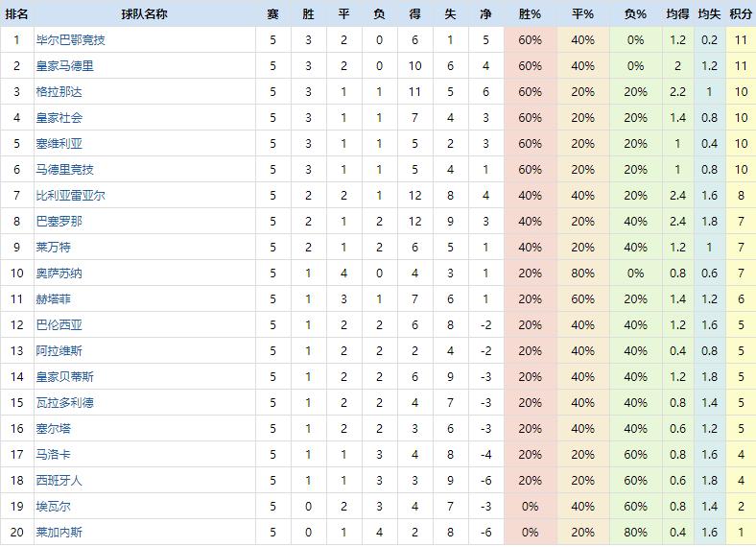Viewport: 756px width, 547px height.
Task: Open the 巴伦西亚 team link
Action: 59,325
